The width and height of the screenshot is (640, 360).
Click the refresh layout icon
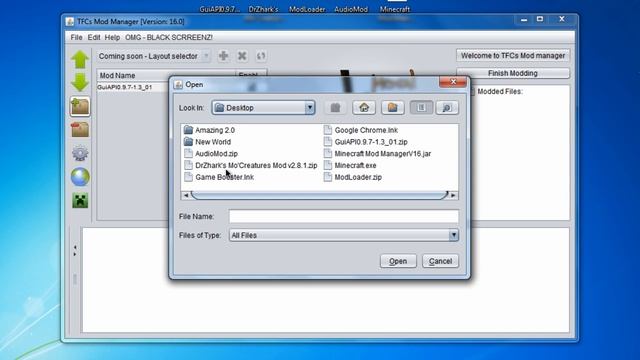261,56
